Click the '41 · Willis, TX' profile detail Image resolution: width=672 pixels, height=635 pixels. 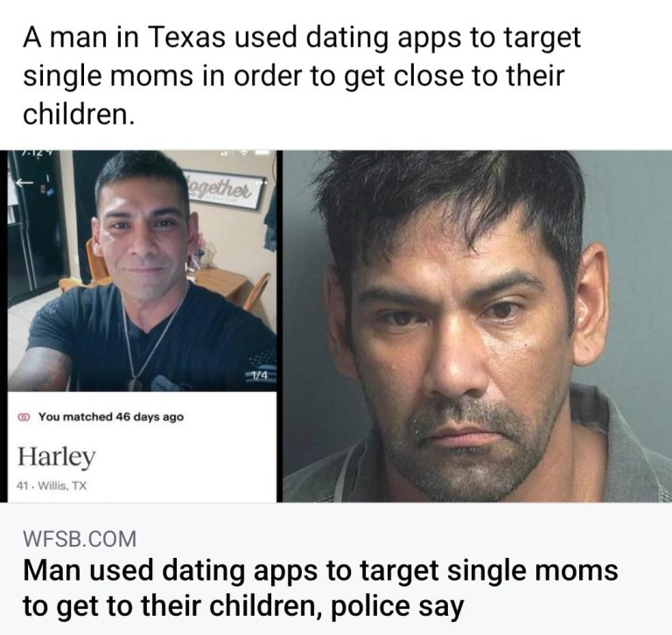tap(52, 486)
